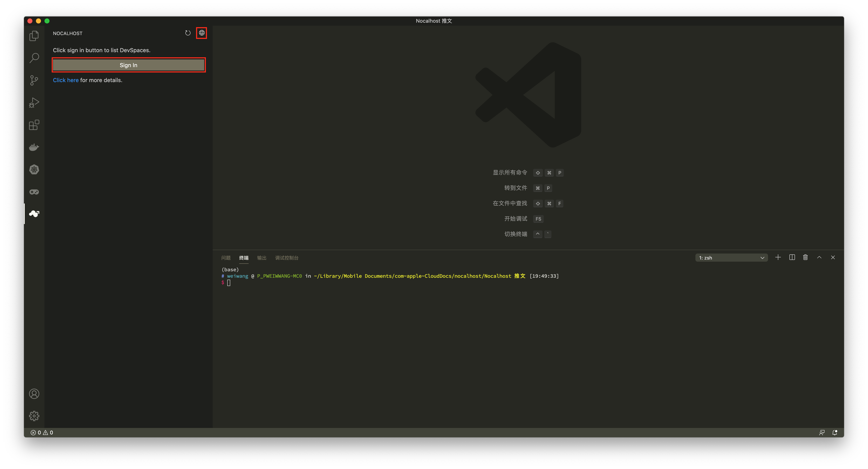The height and width of the screenshot is (469, 868).
Task: Click the globe icon in Nocalhost header
Action: (x=201, y=33)
